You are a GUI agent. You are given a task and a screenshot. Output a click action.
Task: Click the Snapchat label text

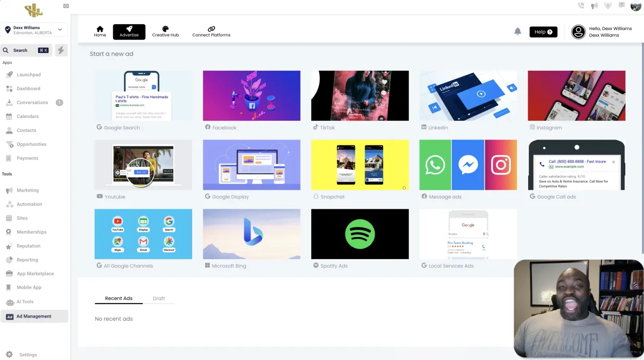coord(333,197)
